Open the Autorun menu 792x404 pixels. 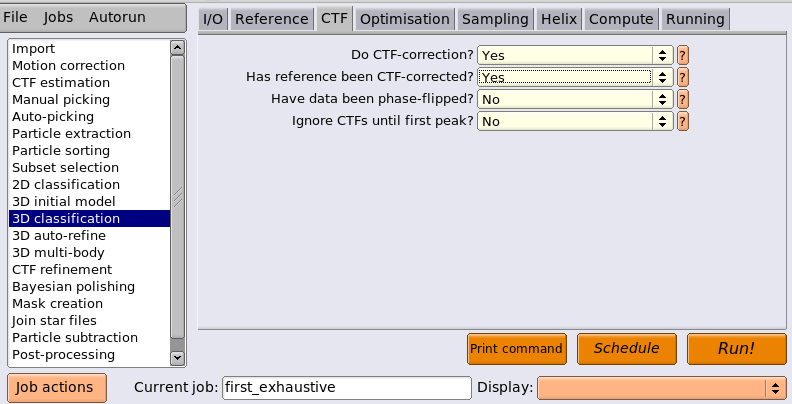tap(117, 17)
